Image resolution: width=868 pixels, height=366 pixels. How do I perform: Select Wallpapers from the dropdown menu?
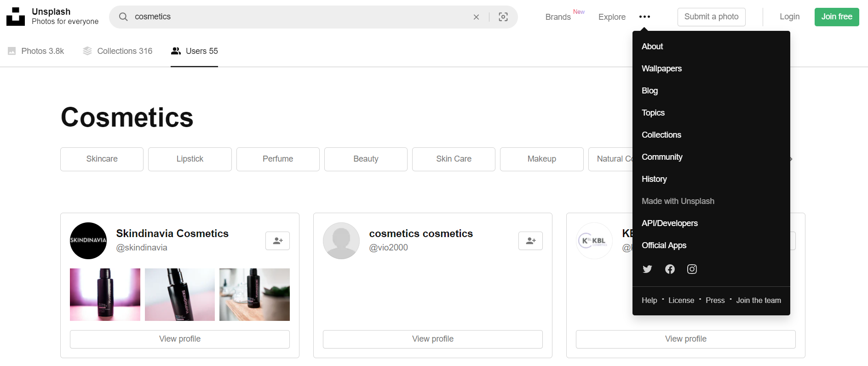click(x=661, y=69)
